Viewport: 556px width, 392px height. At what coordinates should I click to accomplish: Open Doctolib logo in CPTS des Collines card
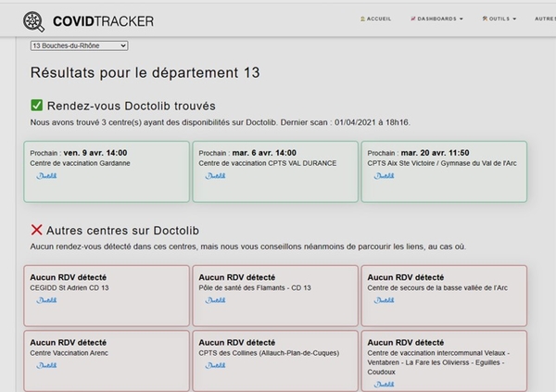click(x=215, y=366)
